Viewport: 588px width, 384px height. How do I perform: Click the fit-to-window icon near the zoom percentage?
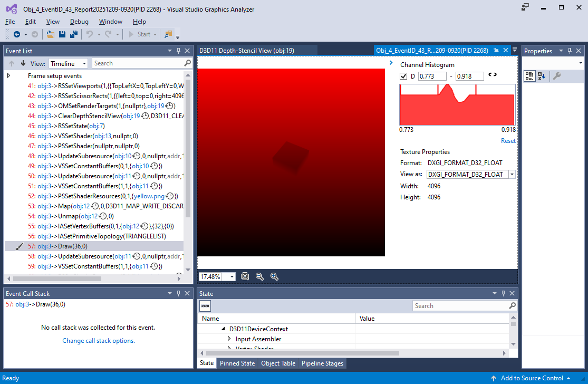click(x=245, y=276)
